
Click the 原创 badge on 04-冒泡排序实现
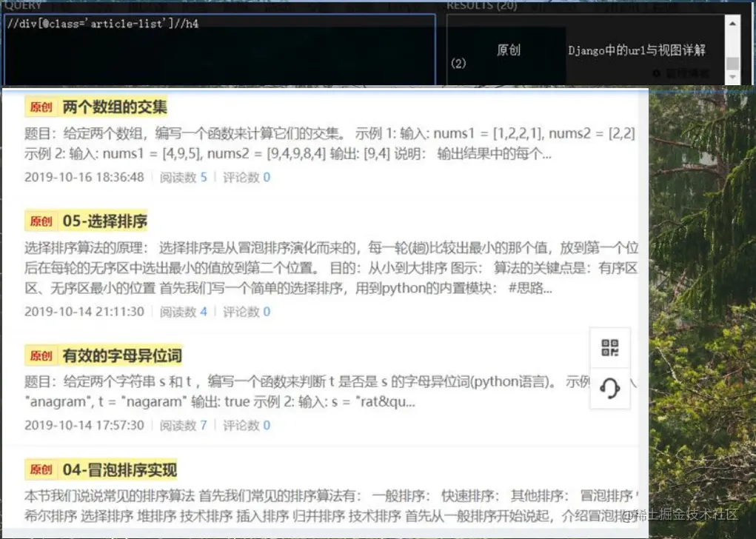click(41, 469)
